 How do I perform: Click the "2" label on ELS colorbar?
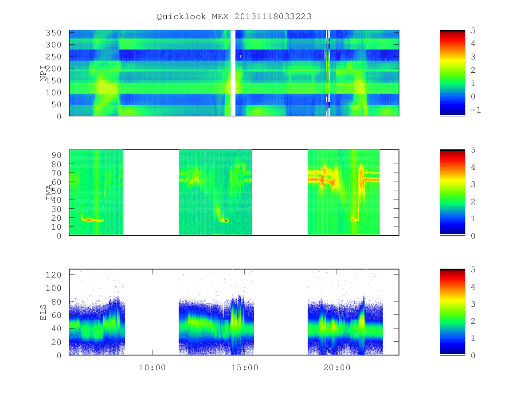click(x=473, y=321)
